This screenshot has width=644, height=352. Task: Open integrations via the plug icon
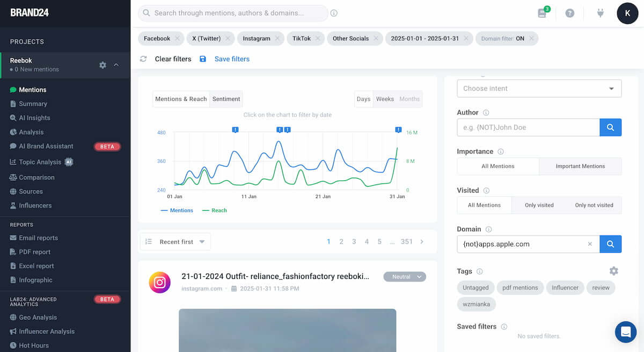click(x=600, y=13)
